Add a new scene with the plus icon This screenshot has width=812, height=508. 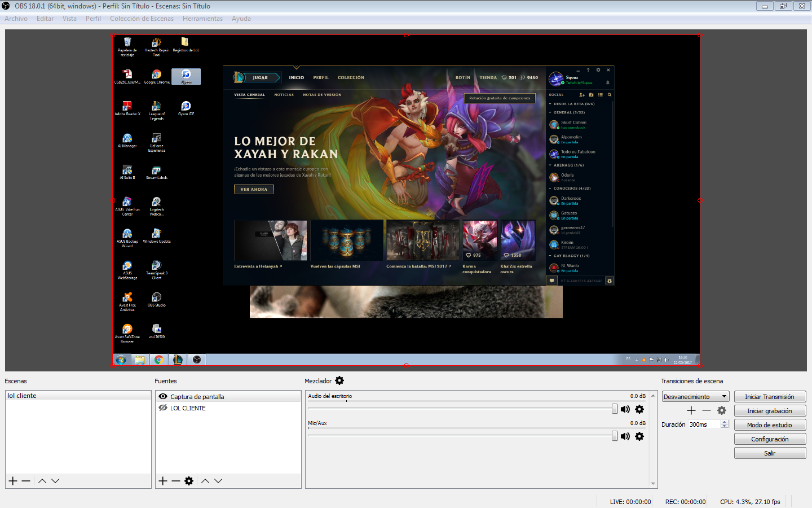click(x=13, y=481)
